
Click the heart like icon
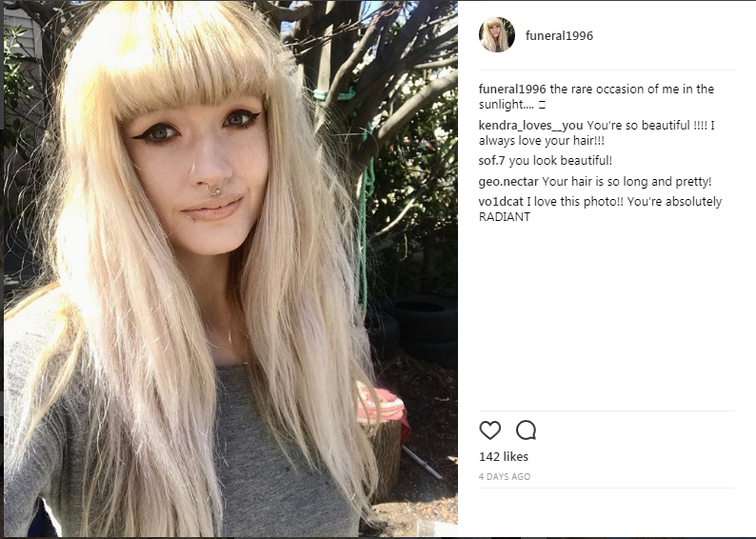(489, 430)
